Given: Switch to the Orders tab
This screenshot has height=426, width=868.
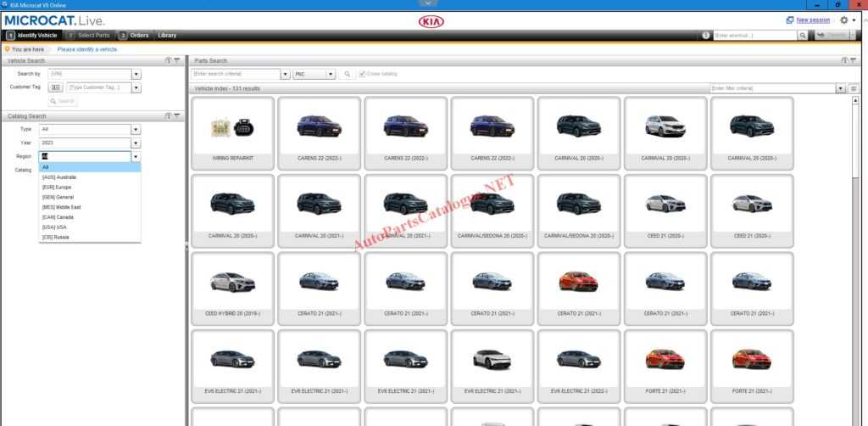Looking at the screenshot, I should click(134, 36).
